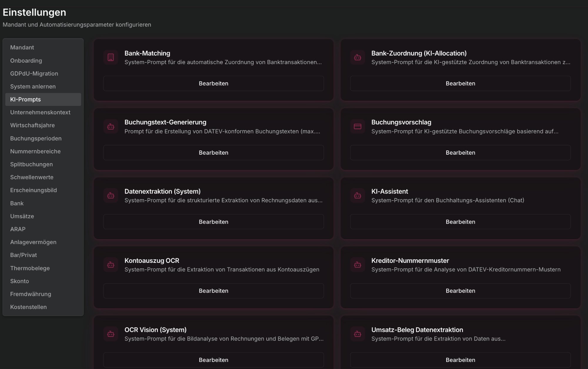The image size is (588, 369).
Task: Click the Datenextraktion (System) icon
Action: [x=111, y=196]
